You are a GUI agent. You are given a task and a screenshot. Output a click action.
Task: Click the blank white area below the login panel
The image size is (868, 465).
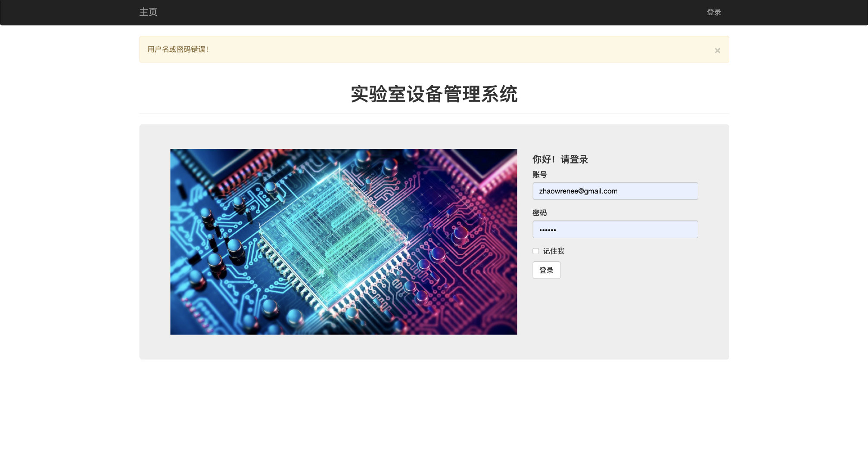pyautogui.click(x=434, y=409)
